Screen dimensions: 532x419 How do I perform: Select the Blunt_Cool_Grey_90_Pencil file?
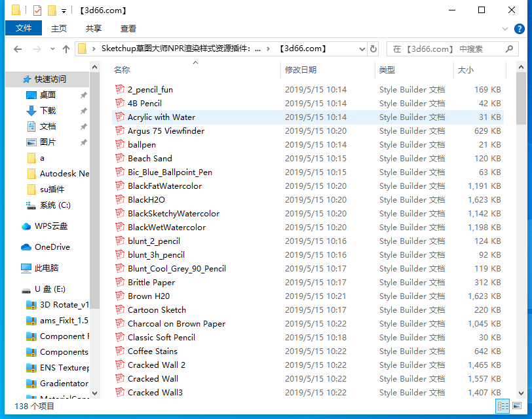[307, 269]
